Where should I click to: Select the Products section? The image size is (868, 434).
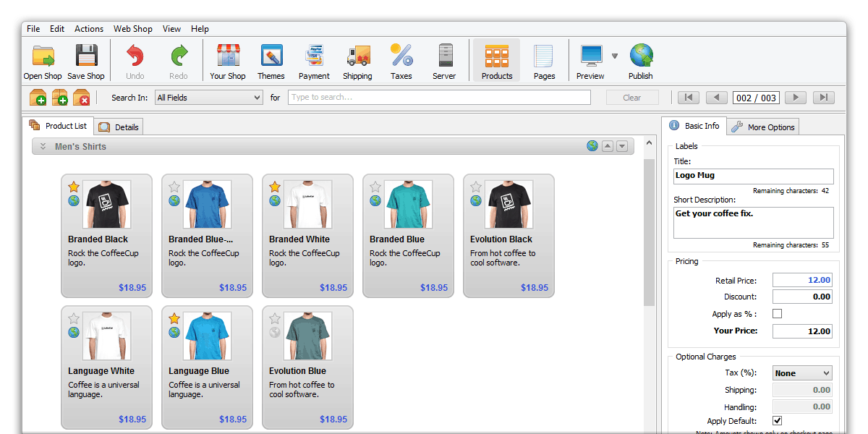tap(497, 61)
